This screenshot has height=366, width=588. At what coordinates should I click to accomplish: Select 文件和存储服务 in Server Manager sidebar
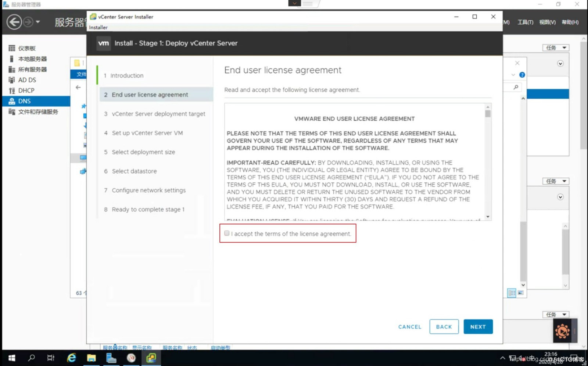click(38, 112)
